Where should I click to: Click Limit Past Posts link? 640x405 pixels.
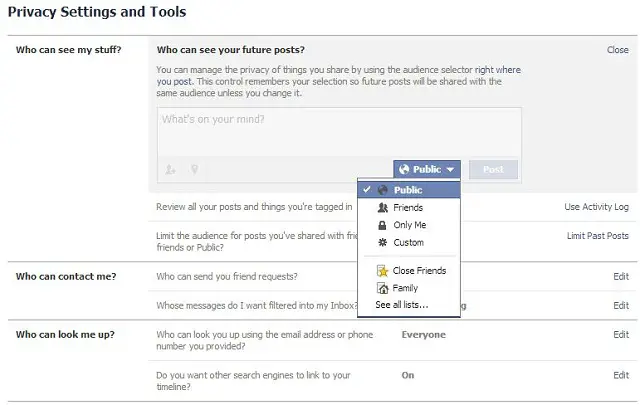[x=597, y=236]
